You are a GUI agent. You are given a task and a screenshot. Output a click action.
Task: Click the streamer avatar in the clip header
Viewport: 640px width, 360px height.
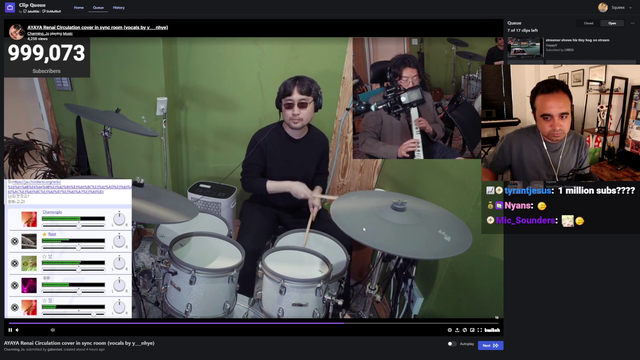17,32
